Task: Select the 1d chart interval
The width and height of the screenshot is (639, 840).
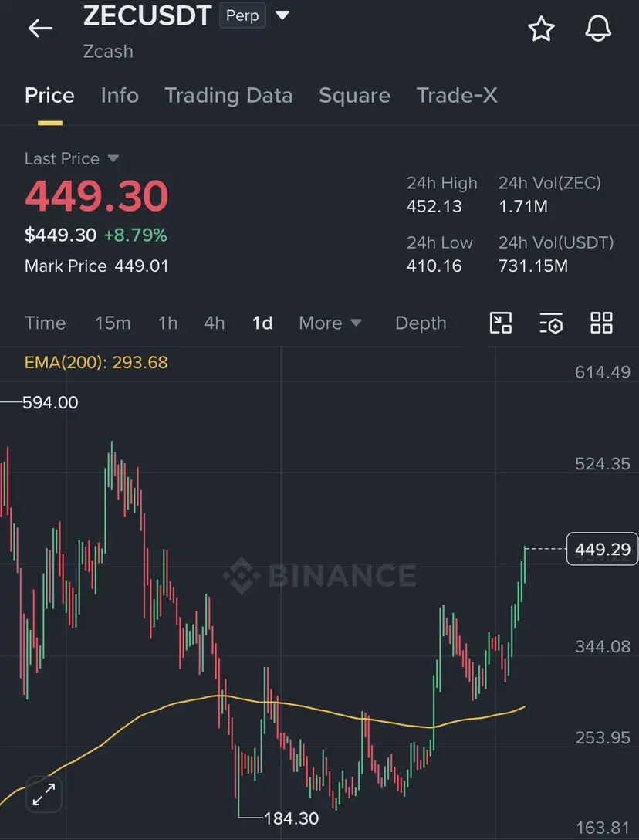Action: (262, 323)
